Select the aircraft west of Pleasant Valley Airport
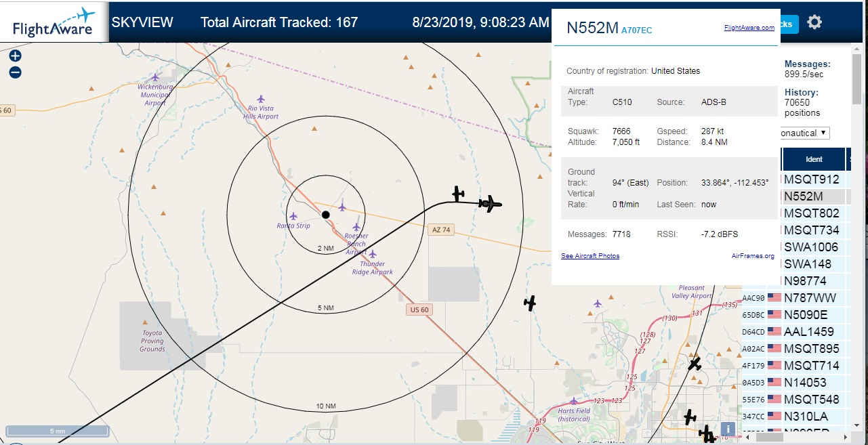 point(530,303)
